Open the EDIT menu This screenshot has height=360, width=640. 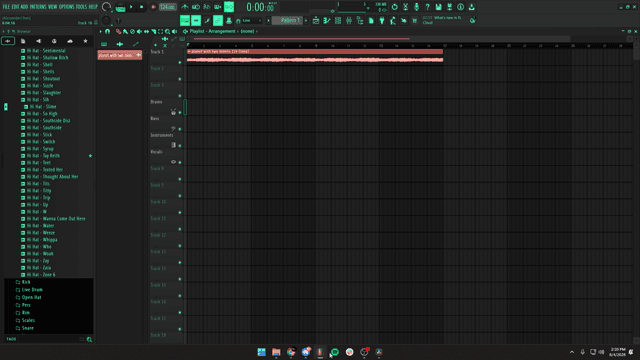pyautogui.click(x=15, y=7)
